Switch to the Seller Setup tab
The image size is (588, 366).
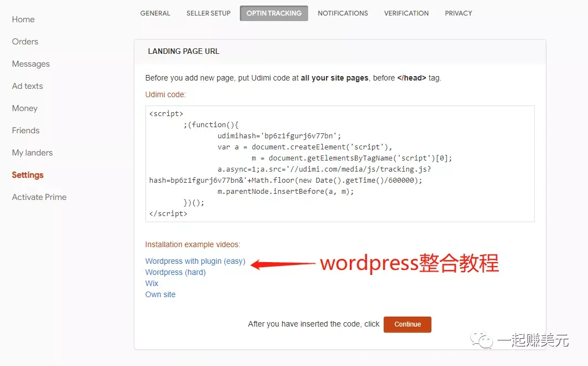[209, 13]
